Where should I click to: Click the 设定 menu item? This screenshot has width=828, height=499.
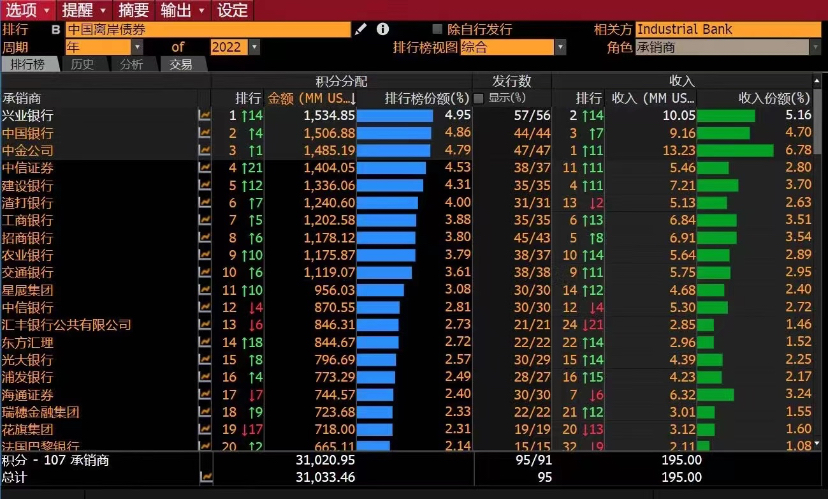pos(232,10)
